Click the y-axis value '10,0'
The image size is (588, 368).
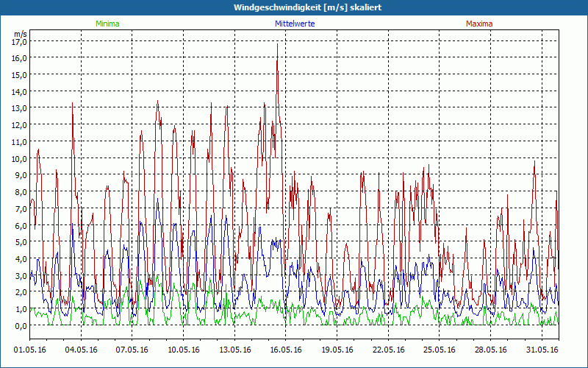pos(21,158)
